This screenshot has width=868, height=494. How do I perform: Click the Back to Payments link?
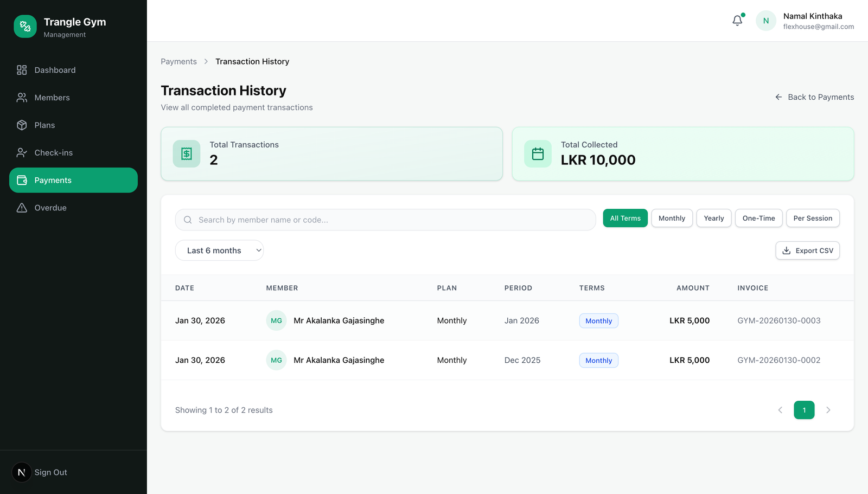814,97
